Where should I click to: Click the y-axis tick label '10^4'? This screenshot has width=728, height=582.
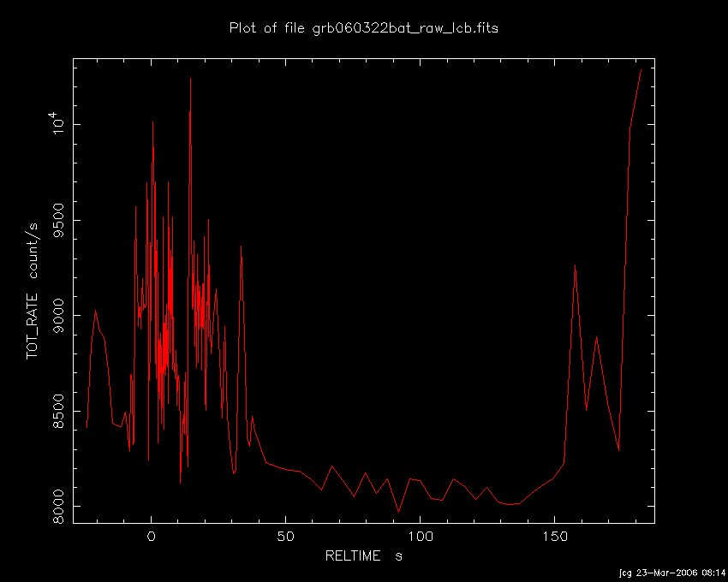coord(57,123)
